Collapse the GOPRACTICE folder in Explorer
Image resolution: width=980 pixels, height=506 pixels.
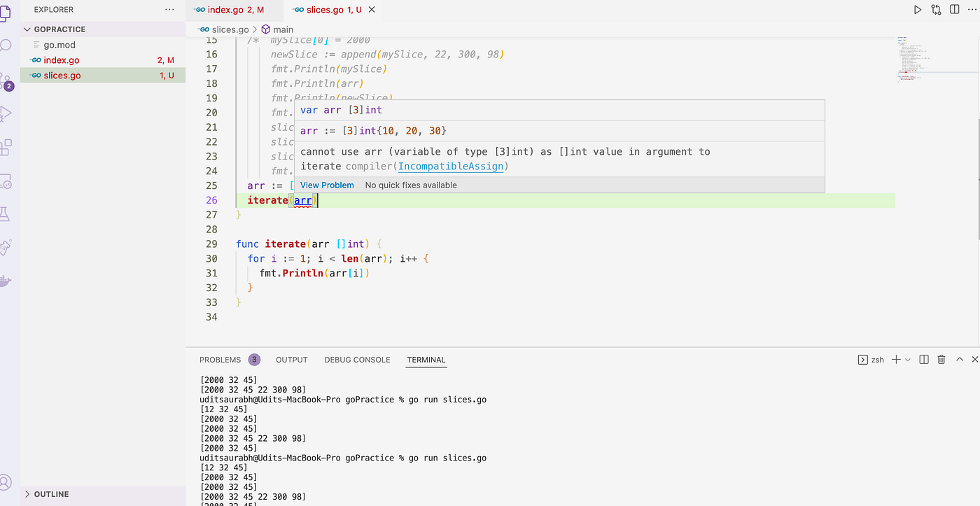[27, 29]
